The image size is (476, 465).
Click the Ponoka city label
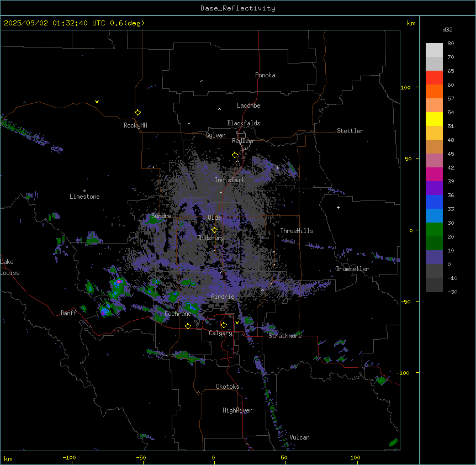click(265, 75)
